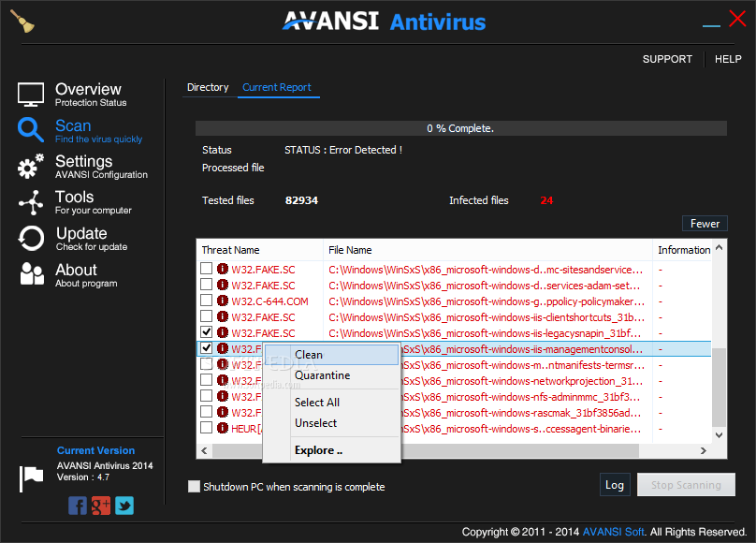This screenshot has width=756, height=543.
Task: Choose Unselect in the context menu
Action: 331,423
